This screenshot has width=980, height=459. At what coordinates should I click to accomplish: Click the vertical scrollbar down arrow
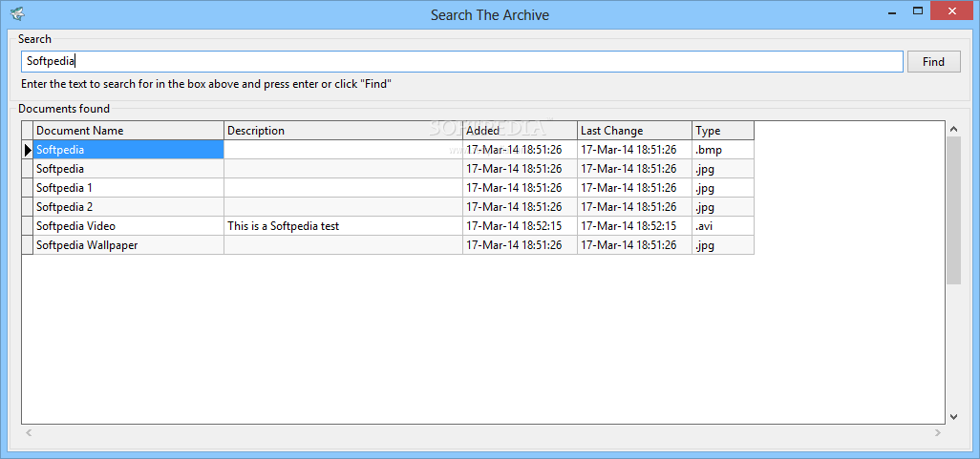(x=953, y=416)
